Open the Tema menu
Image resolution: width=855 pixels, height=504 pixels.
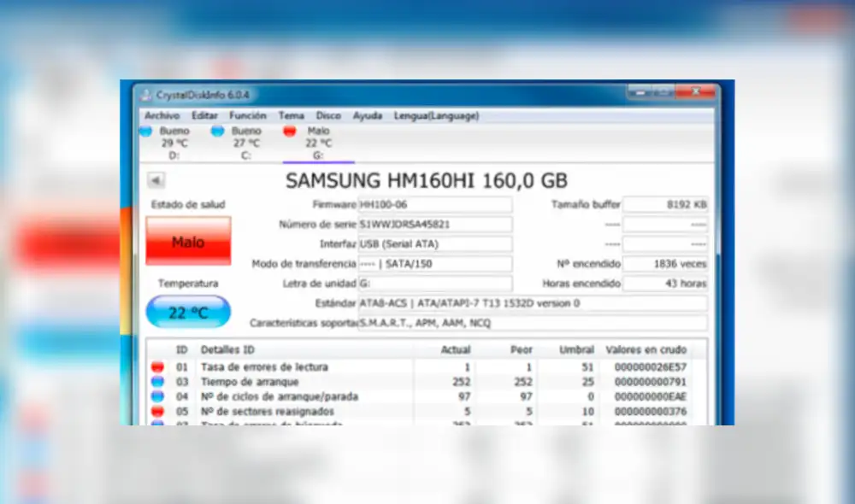pos(291,115)
